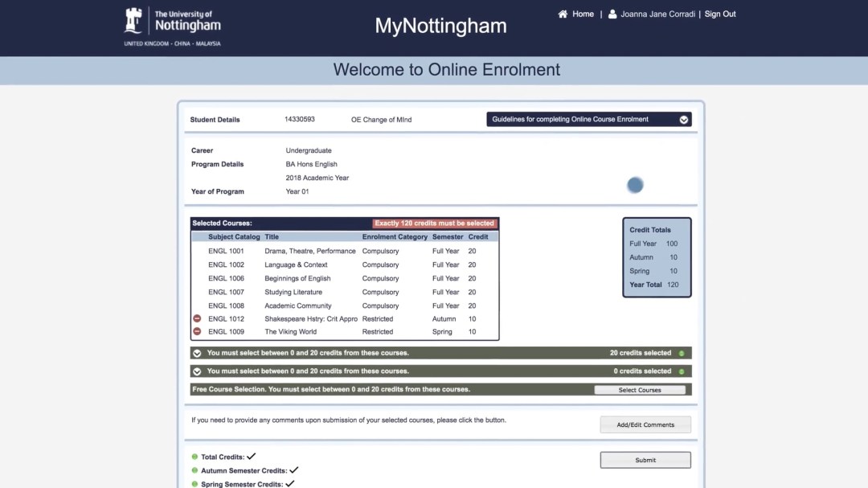Viewport: 868px width, 488px height.
Task: Click the MyNottingham title
Action: coord(440,26)
